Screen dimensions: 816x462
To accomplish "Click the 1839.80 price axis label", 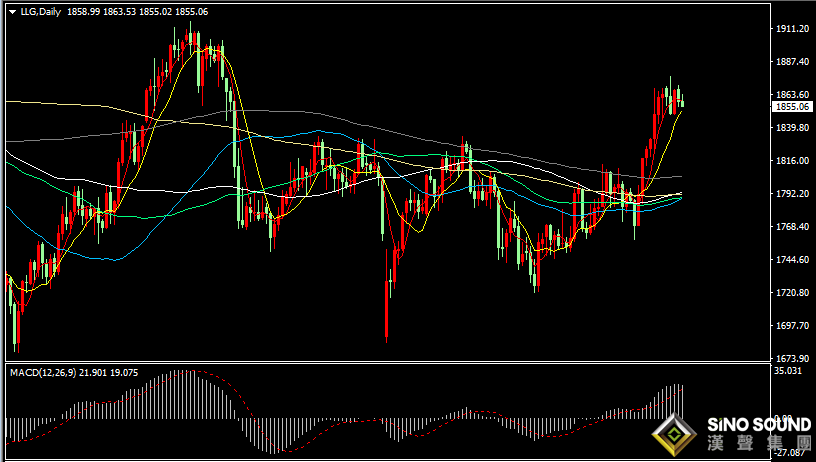I will [793, 127].
